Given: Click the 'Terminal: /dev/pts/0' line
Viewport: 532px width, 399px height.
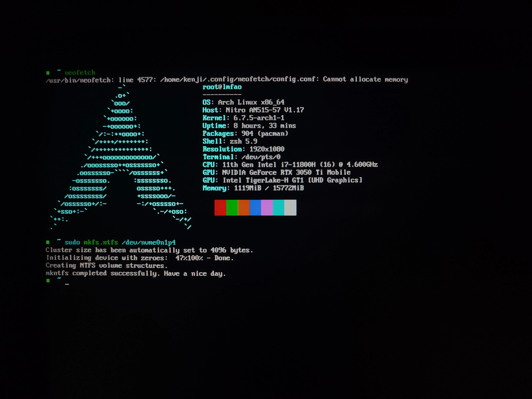Looking at the screenshot, I should 242,157.
